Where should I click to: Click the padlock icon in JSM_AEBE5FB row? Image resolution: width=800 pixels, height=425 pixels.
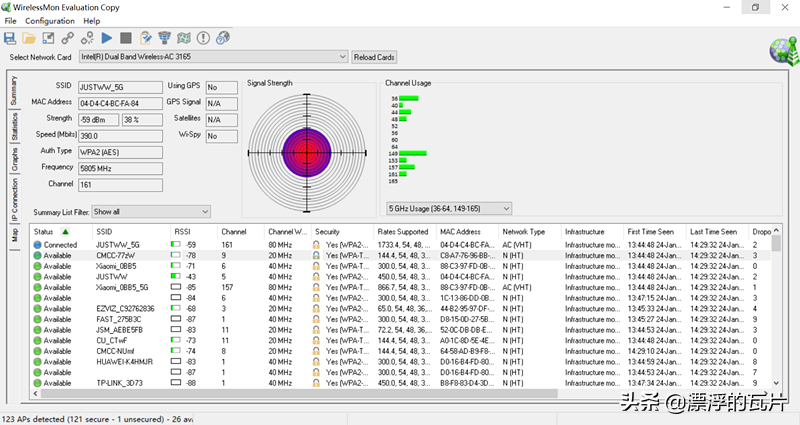tap(316, 330)
